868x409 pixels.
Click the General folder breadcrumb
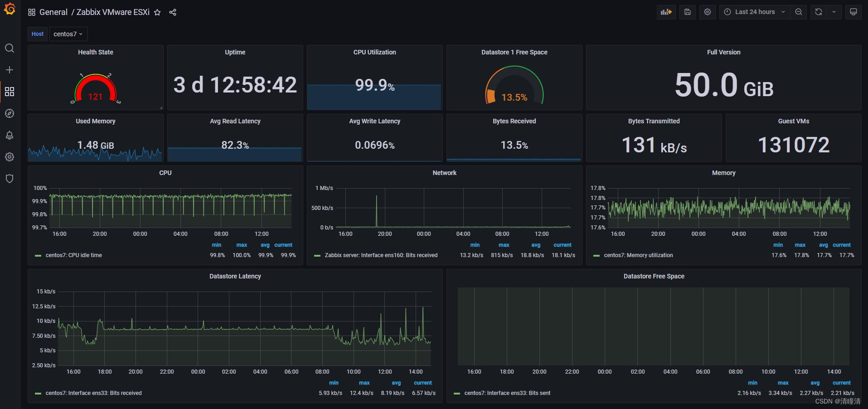point(53,12)
